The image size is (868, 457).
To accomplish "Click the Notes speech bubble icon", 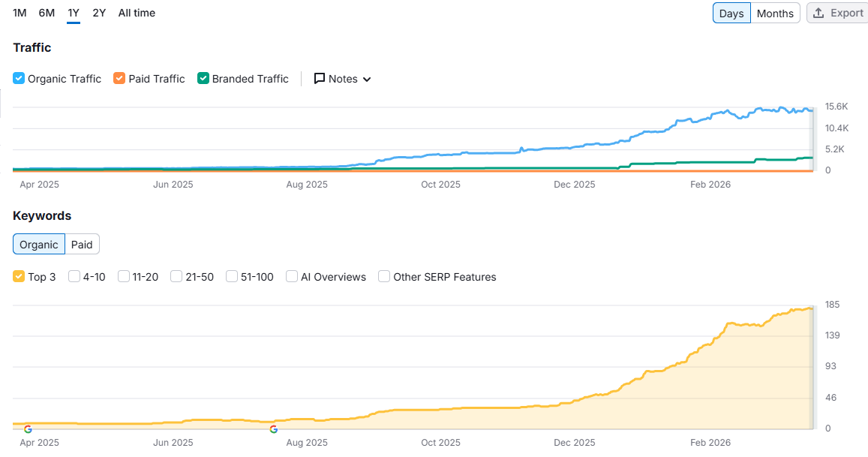I will (x=320, y=79).
